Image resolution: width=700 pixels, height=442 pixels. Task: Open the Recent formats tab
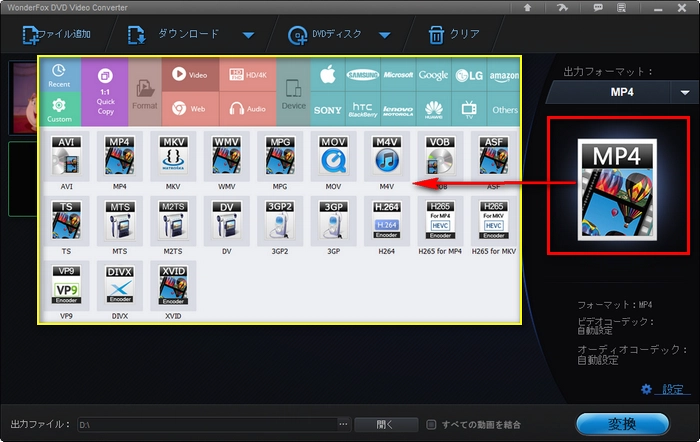click(x=59, y=75)
